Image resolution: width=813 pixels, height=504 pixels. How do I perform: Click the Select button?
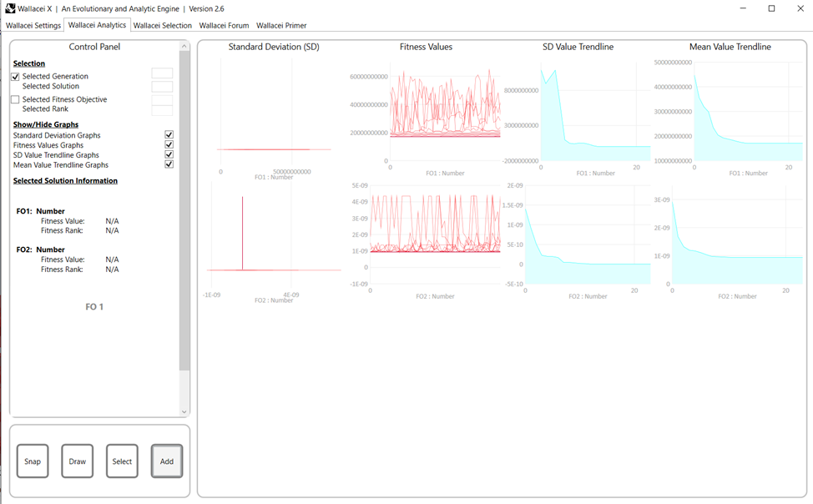coord(122,461)
